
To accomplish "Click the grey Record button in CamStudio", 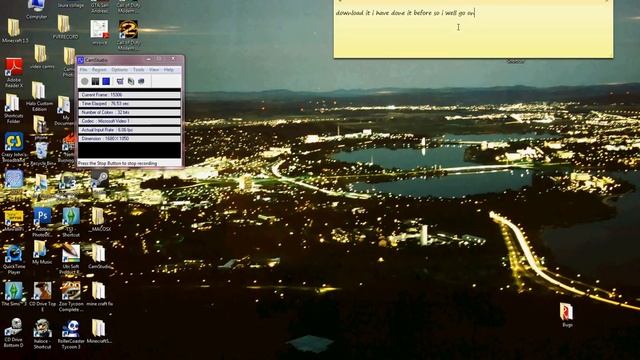I will coord(84,81).
